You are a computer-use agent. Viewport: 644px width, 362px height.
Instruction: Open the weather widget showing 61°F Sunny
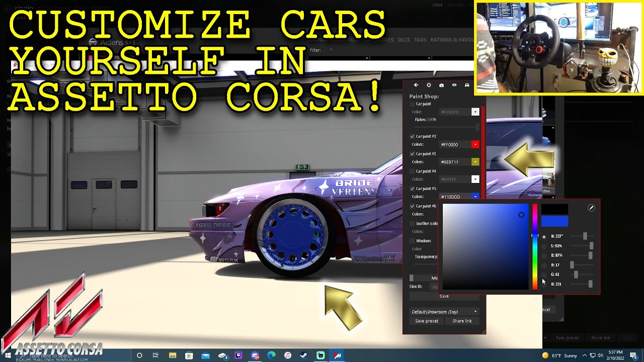559,355
